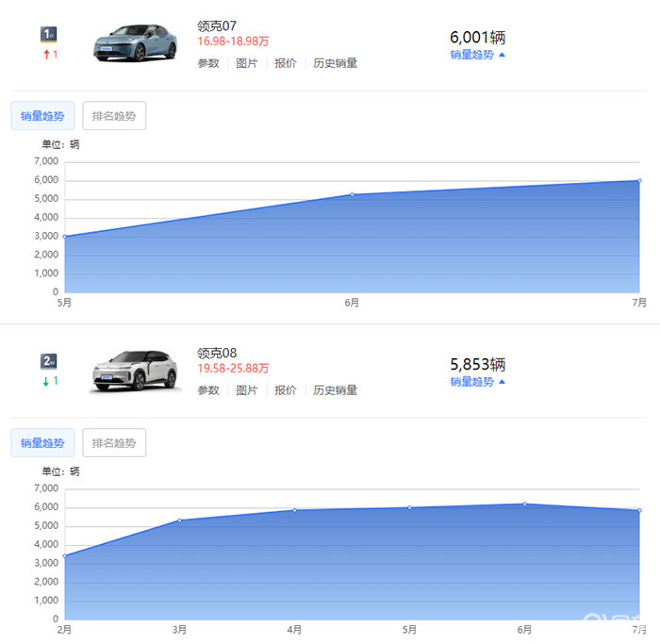The width and height of the screenshot is (660, 644).
Task: Click the 4月 axis label on 领克08 chart
Action: (x=294, y=630)
